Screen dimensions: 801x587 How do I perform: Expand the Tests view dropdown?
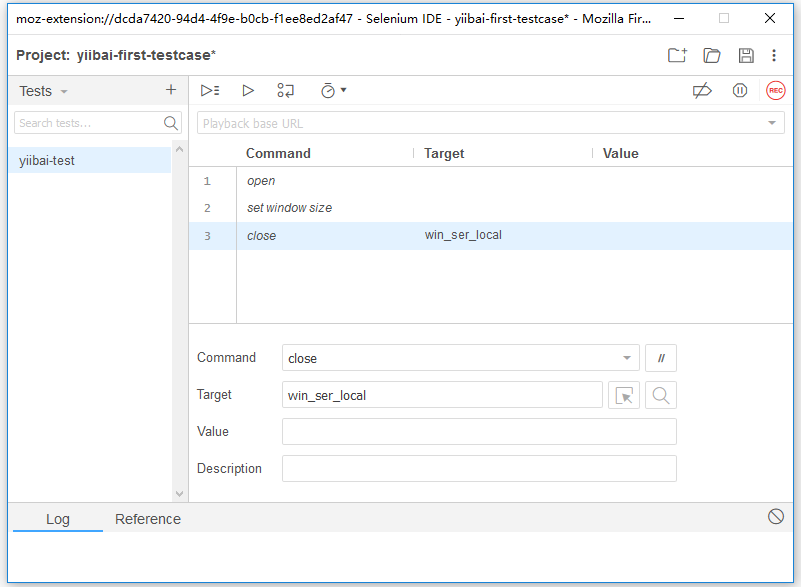tap(44, 91)
